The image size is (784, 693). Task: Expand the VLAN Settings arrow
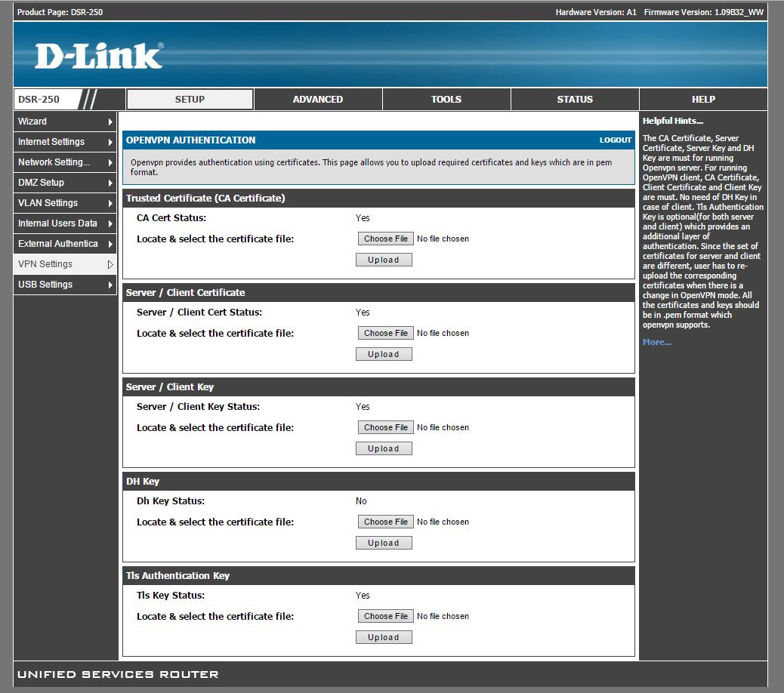tap(110, 203)
